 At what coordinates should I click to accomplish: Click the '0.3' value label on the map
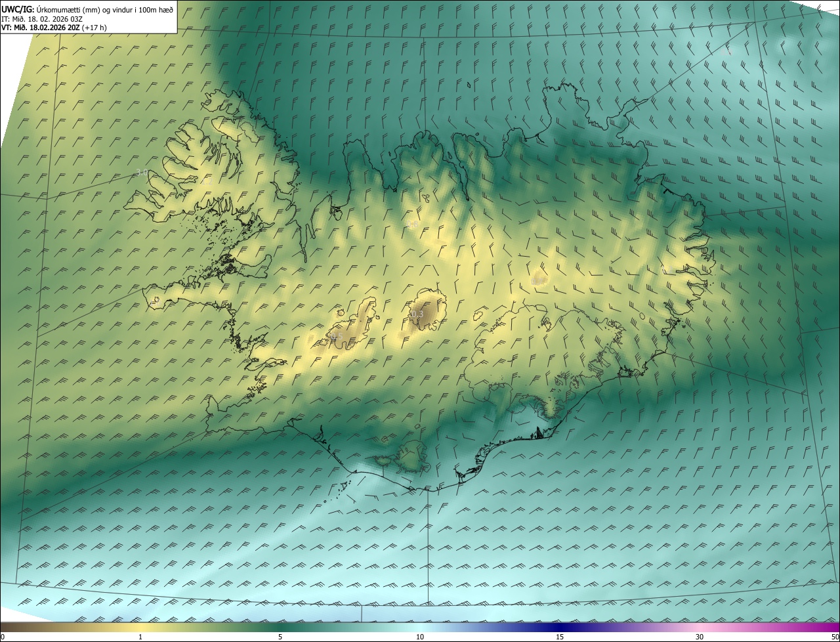(x=417, y=315)
